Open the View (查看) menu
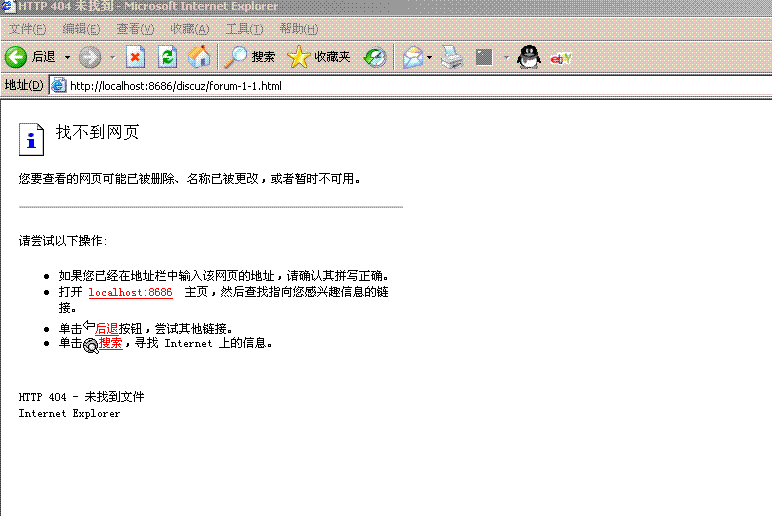This screenshot has height=516, width=772. tap(135, 29)
